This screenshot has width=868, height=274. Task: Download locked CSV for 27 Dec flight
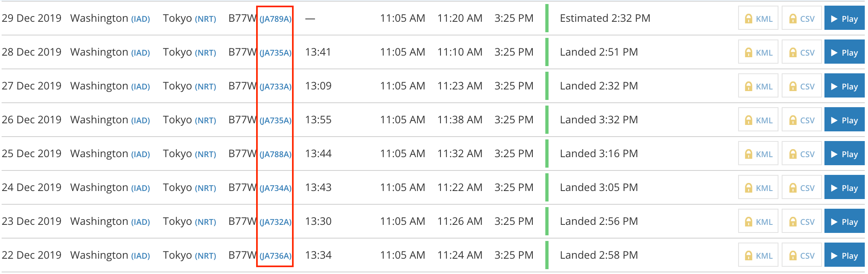[x=802, y=86]
